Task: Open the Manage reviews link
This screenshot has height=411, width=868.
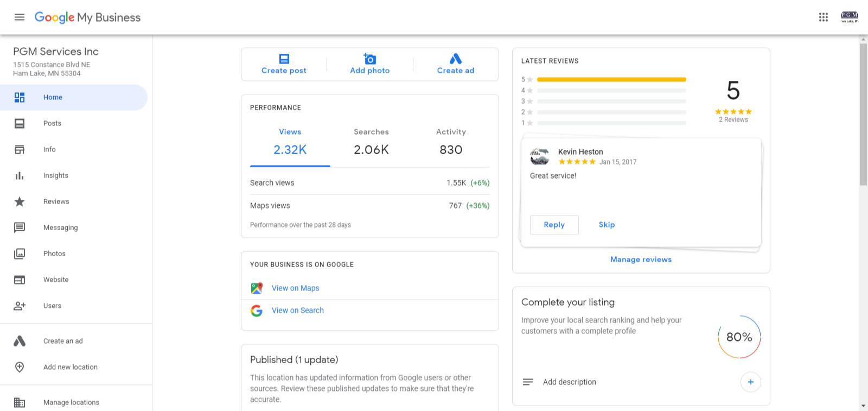Action: click(641, 260)
